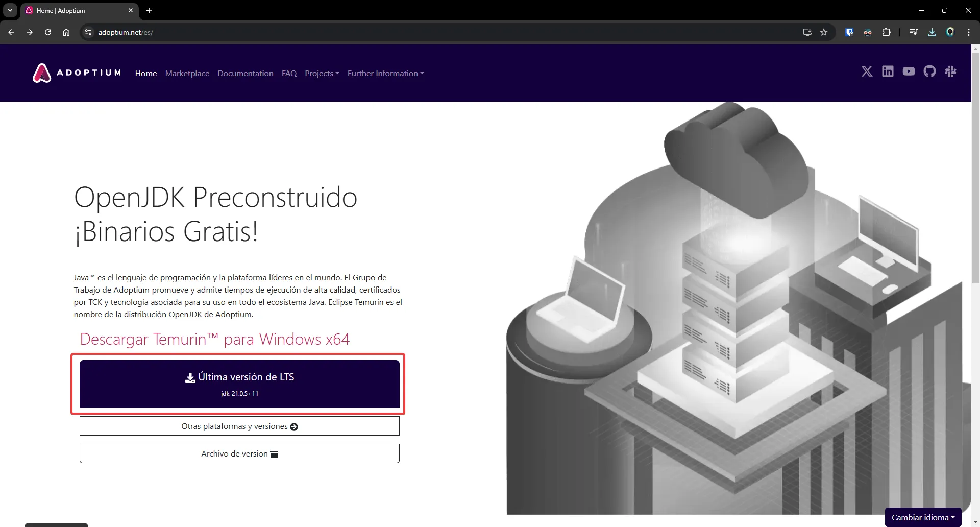Click Descargar Temurin para Windows x64 heading
This screenshot has height=527, width=980.
tap(215, 339)
